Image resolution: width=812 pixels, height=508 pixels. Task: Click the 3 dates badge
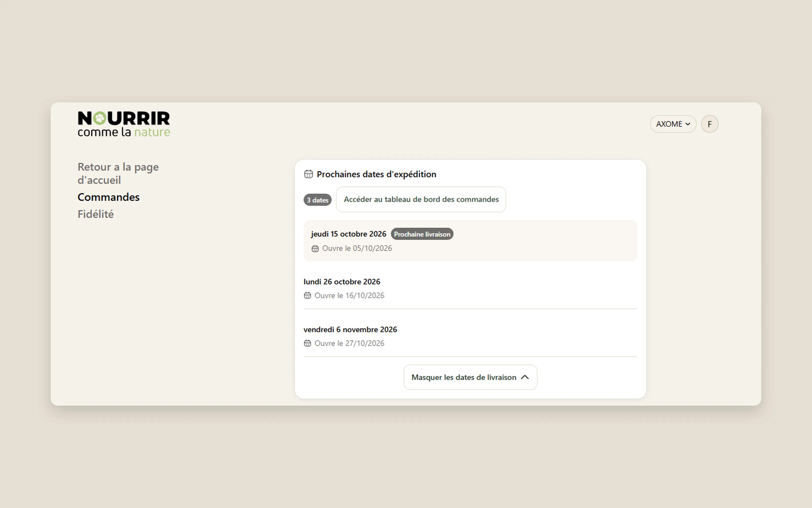click(317, 200)
